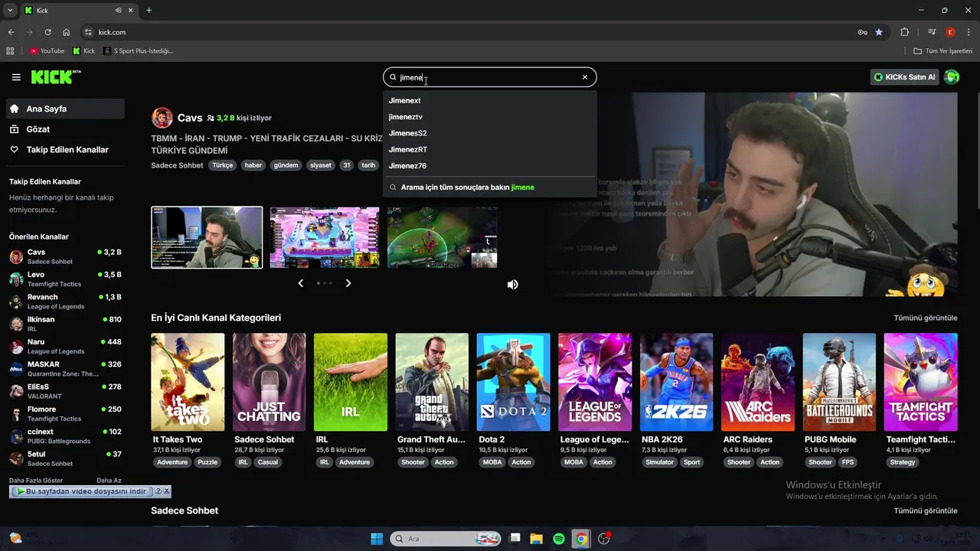Image resolution: width=980 pixels, height=551 pixels.
Task: Click Tümünü görüntüle for Sadece Sohbet
Action: 926,510
